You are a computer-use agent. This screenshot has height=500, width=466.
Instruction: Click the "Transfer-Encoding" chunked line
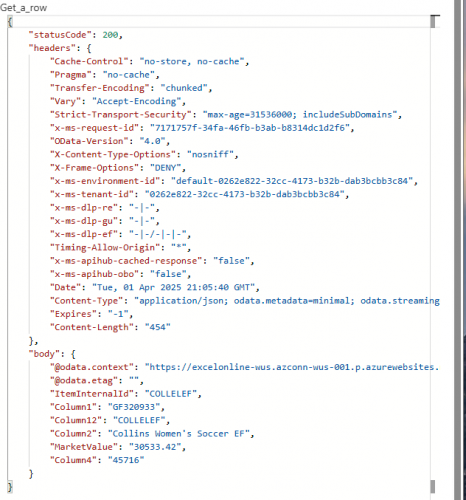(131, 88)
